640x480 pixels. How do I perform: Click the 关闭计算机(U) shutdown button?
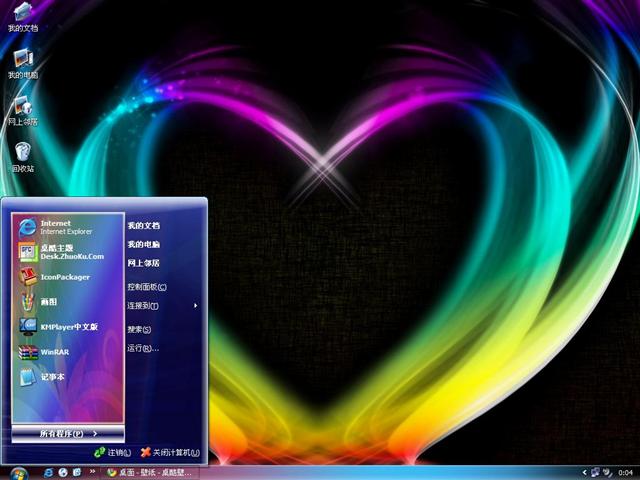coord(170,453)
